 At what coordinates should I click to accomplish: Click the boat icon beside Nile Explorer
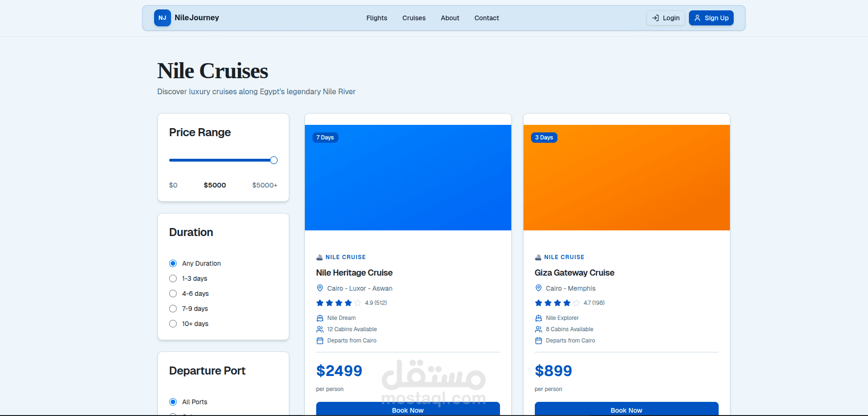(539, 318)
